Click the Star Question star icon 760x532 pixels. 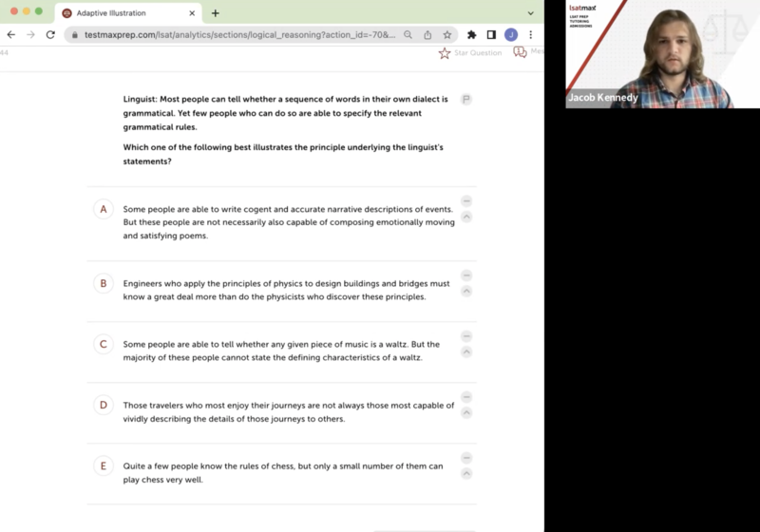[x=444, y=53]
